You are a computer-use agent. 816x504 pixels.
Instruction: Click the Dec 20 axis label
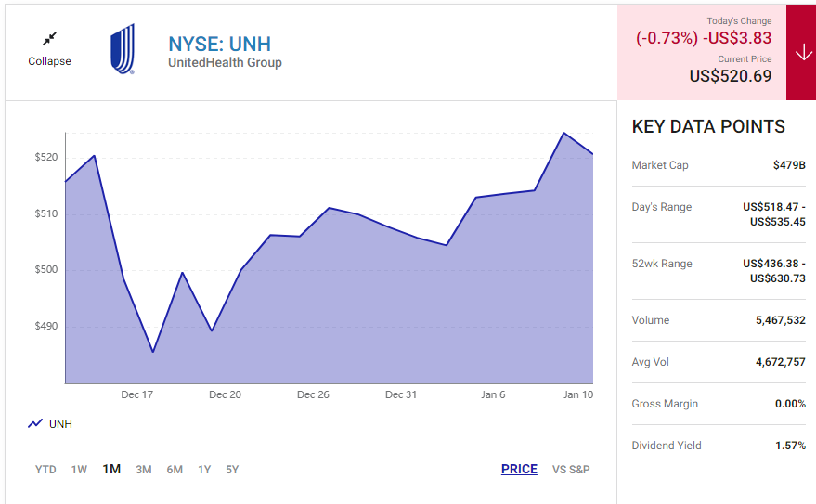[225, 394]
